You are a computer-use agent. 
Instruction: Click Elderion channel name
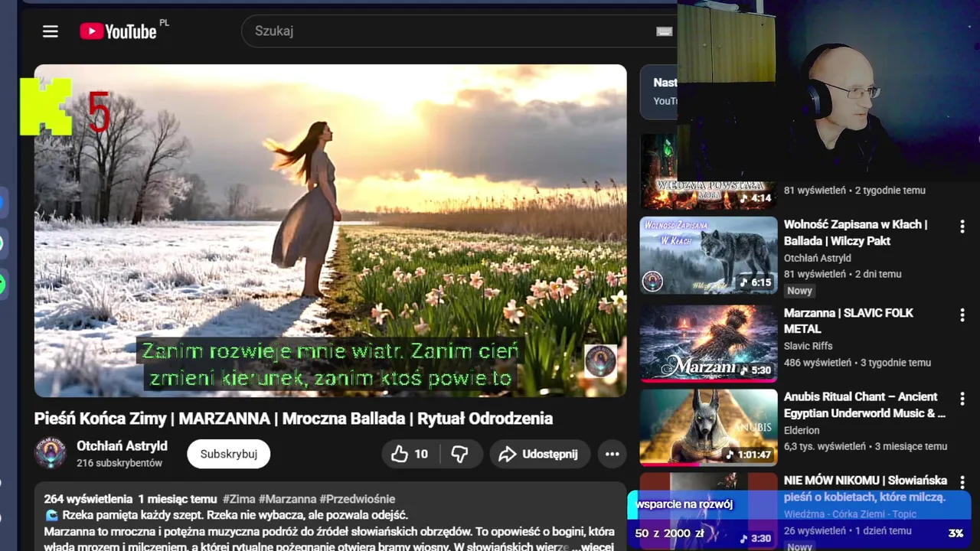point(802,430)
